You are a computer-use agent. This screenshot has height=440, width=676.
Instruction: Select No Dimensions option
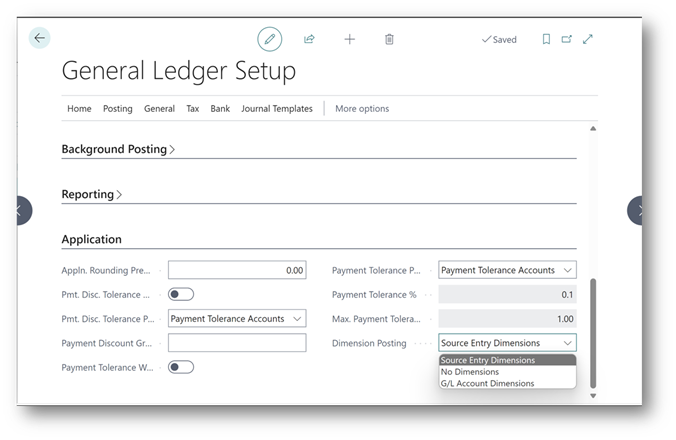coord(507,371)
